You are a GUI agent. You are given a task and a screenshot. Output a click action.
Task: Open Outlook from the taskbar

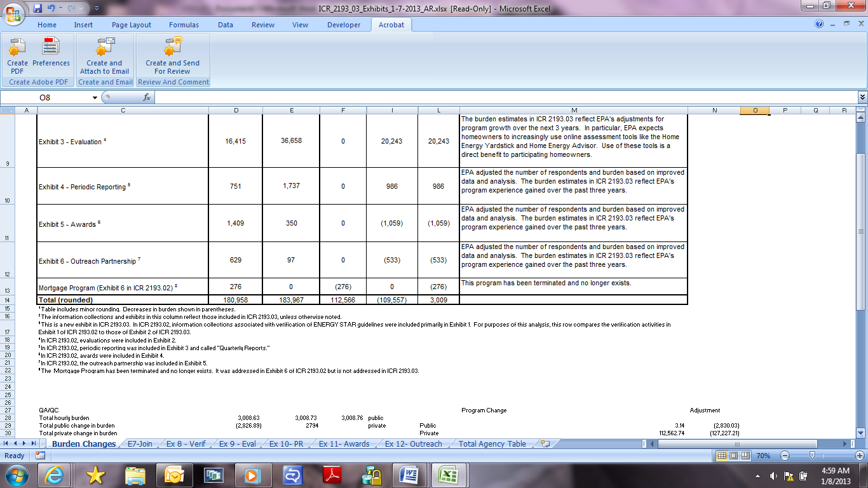174,475
